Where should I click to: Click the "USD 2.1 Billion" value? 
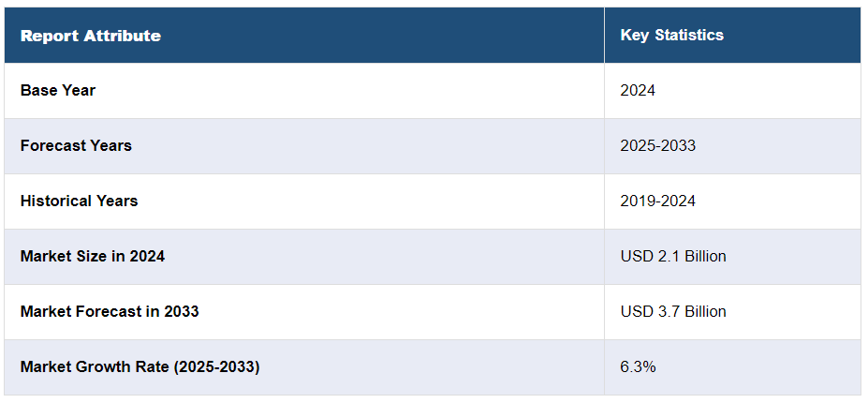(x=672, y=256)
